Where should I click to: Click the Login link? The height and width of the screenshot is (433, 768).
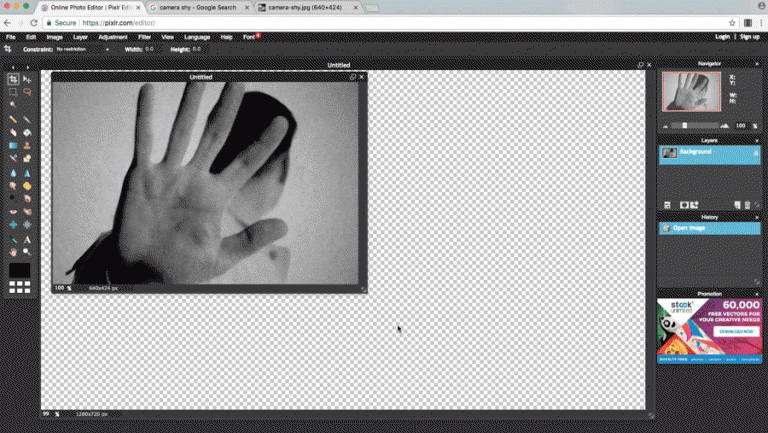[722, 37]
